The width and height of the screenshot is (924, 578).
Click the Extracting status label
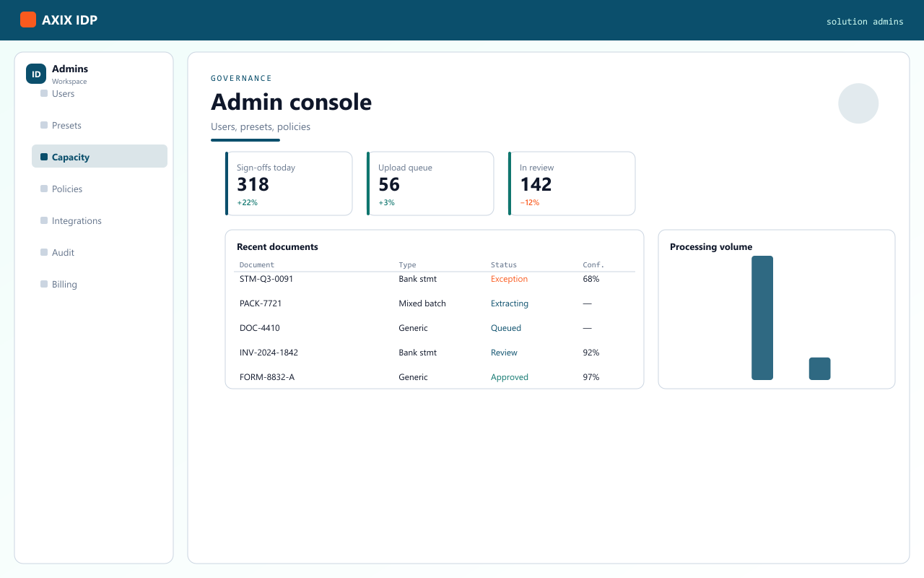[510, 303]
